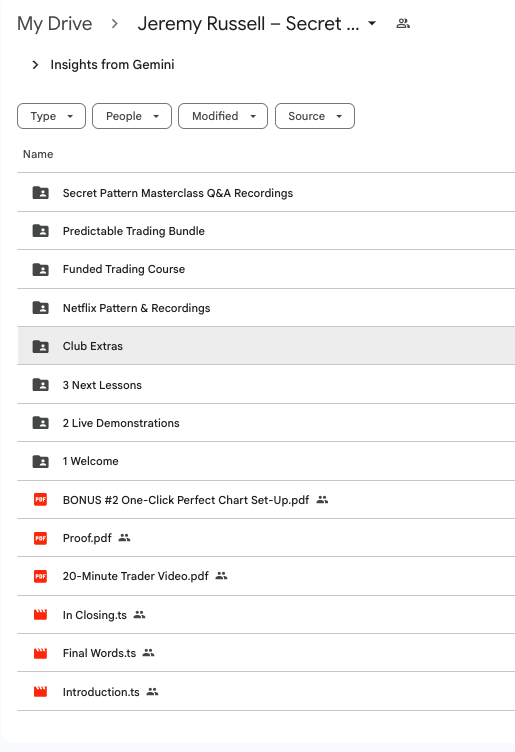Click the shared icon after In Closing.ts
Screen dimensions: 515x752
(139, 614)
